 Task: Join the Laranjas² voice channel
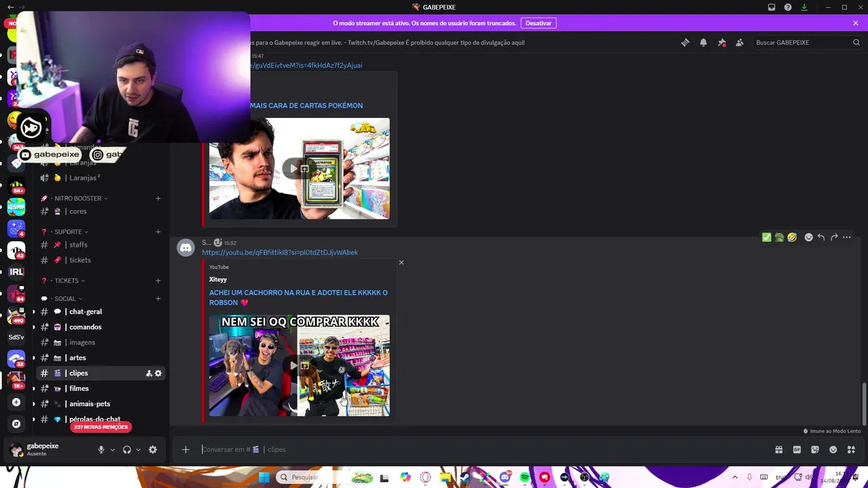point(100,178)
